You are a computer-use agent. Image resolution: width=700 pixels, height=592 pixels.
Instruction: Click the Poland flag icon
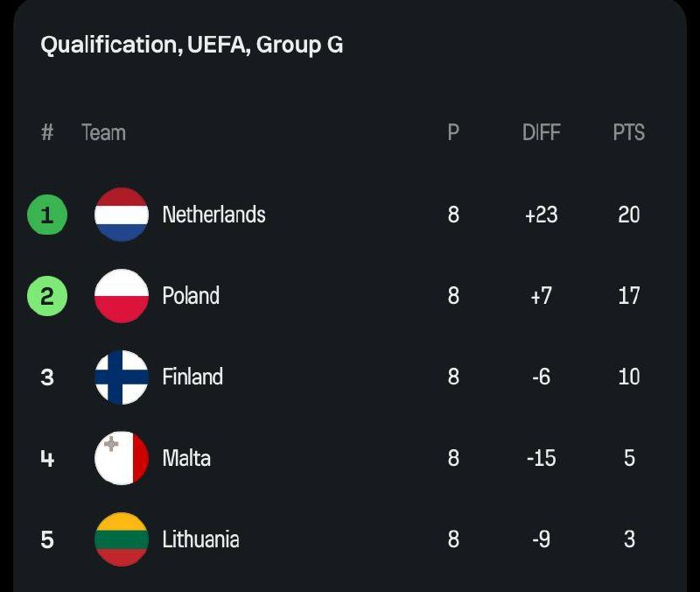(122, 296)
